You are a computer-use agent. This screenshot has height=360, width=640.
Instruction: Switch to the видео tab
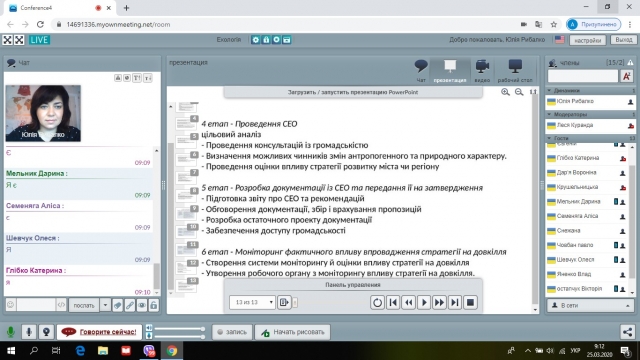(x=482, y=71)
